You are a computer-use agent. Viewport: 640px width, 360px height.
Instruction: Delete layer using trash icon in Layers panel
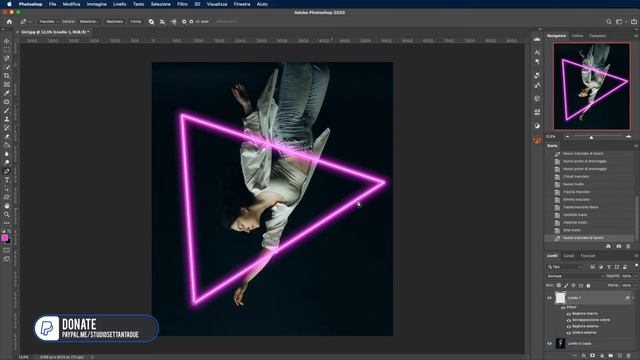pos(629,356)
